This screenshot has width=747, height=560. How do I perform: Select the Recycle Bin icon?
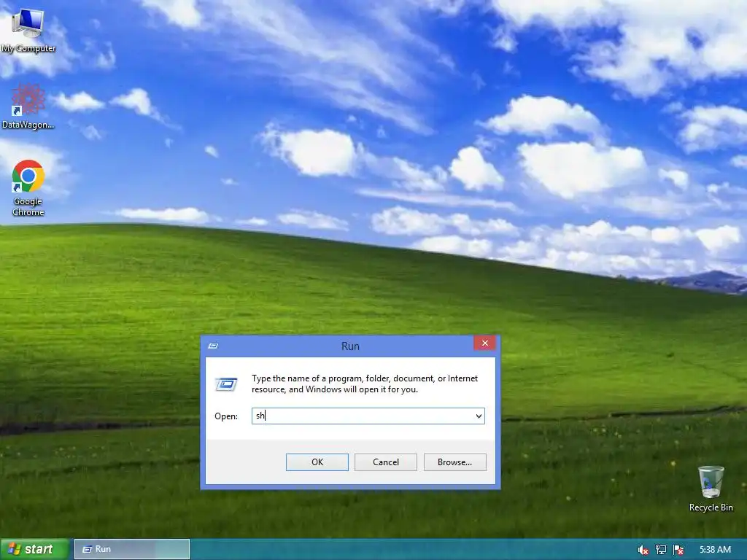coord(711,489)
